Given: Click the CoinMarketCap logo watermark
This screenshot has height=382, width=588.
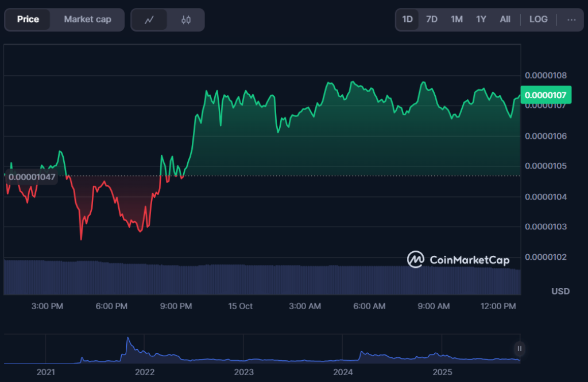Looking at the screenshot, I should tap(458, 260).
